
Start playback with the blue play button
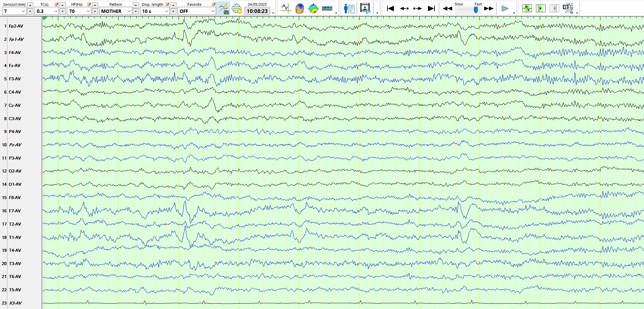(x=505, y=9)
